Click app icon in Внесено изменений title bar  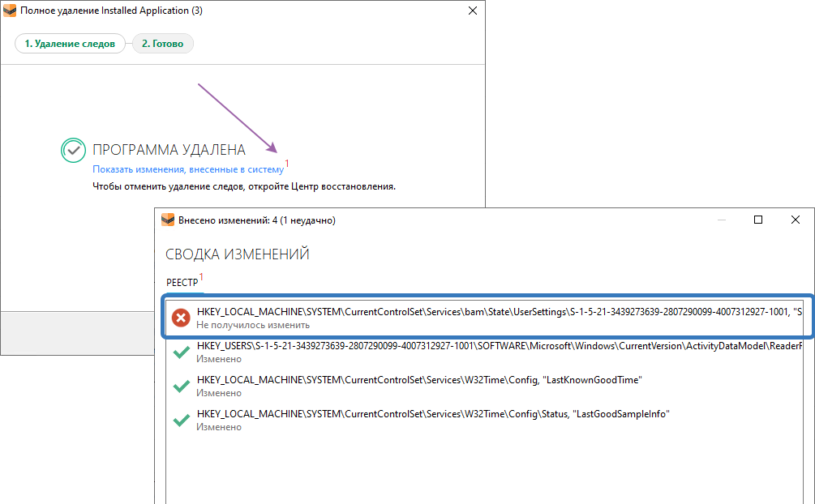point(168,220)
